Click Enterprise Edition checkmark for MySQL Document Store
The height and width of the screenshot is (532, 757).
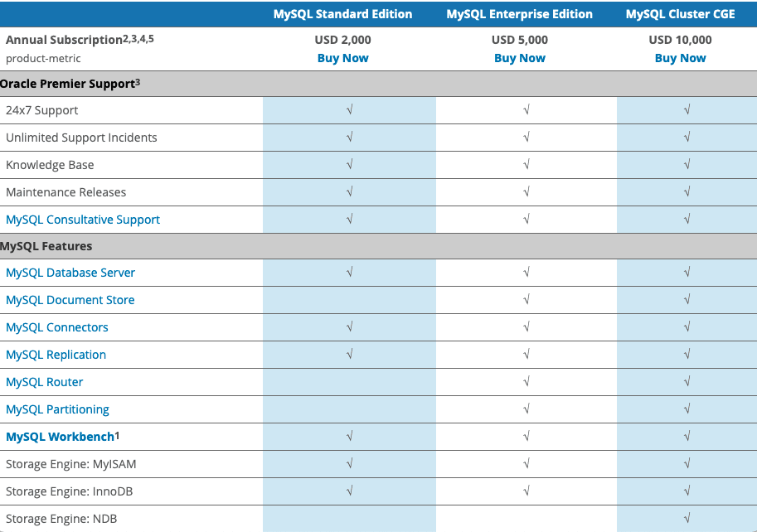pyautogui.click(x=527, y=299)
